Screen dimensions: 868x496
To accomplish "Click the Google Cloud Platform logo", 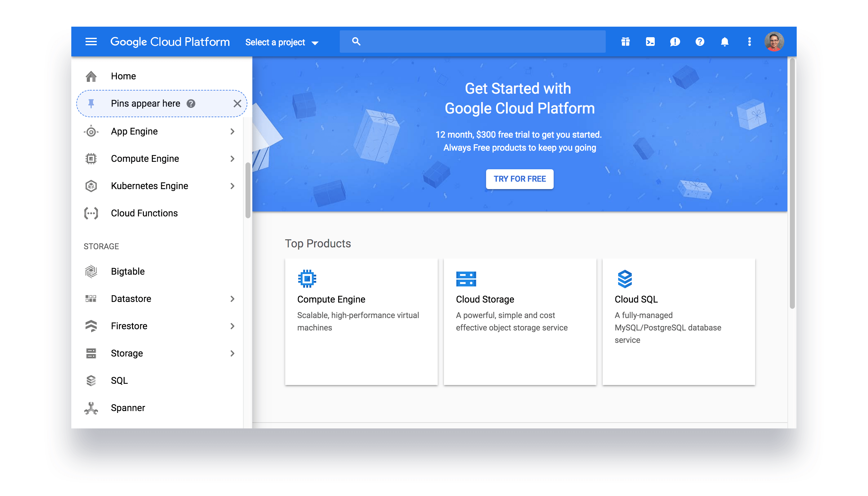I will [170, 42].
